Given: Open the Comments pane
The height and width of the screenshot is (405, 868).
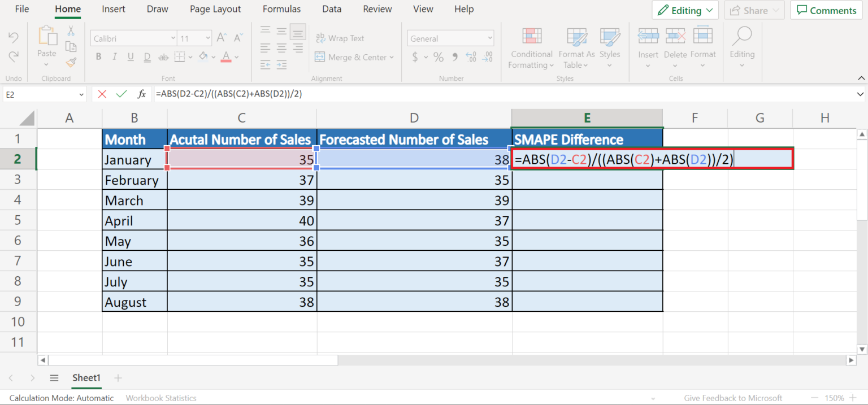Looking at the screenshot, I should (x=826, y=10).
